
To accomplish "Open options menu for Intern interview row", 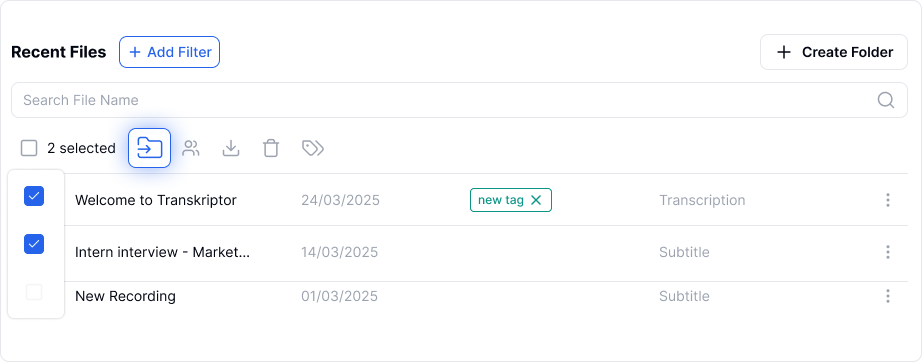I will 888,252.
